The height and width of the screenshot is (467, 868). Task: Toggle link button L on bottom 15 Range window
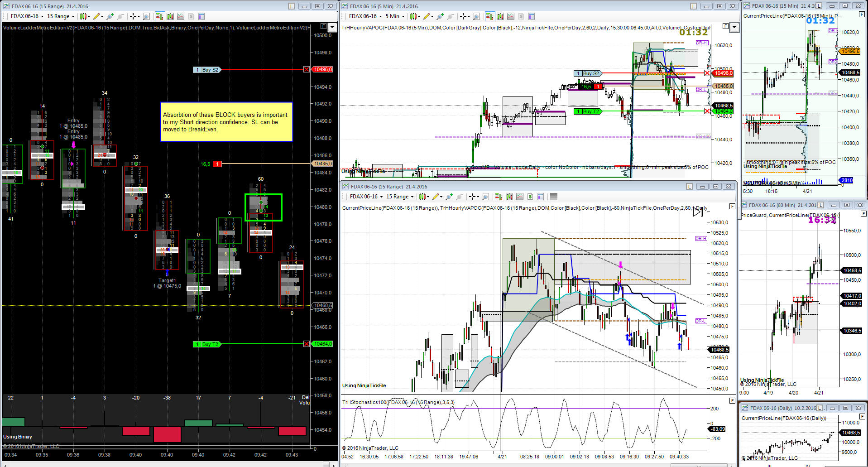(689, 187)
